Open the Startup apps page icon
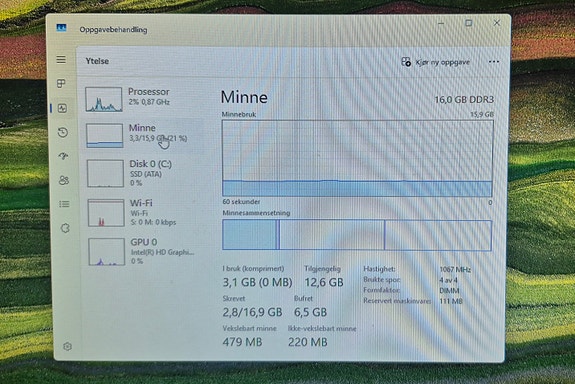The image size is (575, 384). pos(63,156)
